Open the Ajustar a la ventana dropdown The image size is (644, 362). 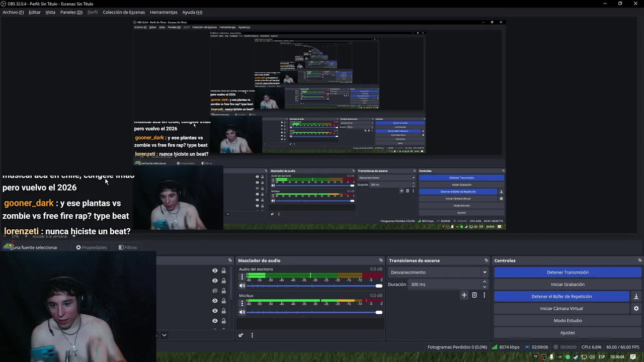click(x=74, y=236)
